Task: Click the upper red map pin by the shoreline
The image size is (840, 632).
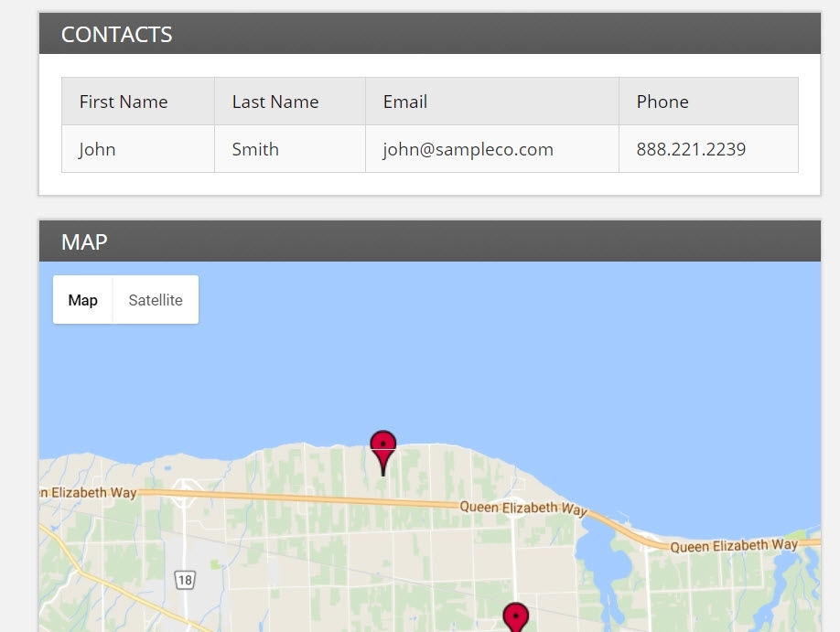Action: 383,452
